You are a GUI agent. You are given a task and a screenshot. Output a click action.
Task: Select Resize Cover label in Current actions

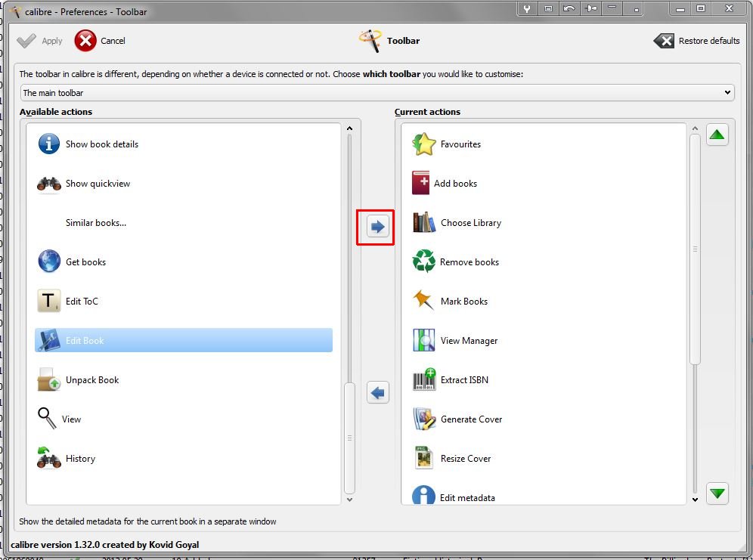(x=466, y=459)
